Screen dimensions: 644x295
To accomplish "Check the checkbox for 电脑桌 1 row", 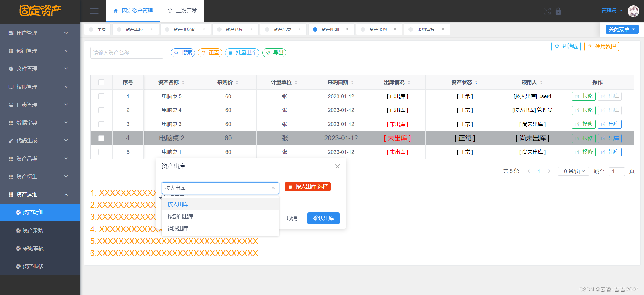I will click(101, 152).
